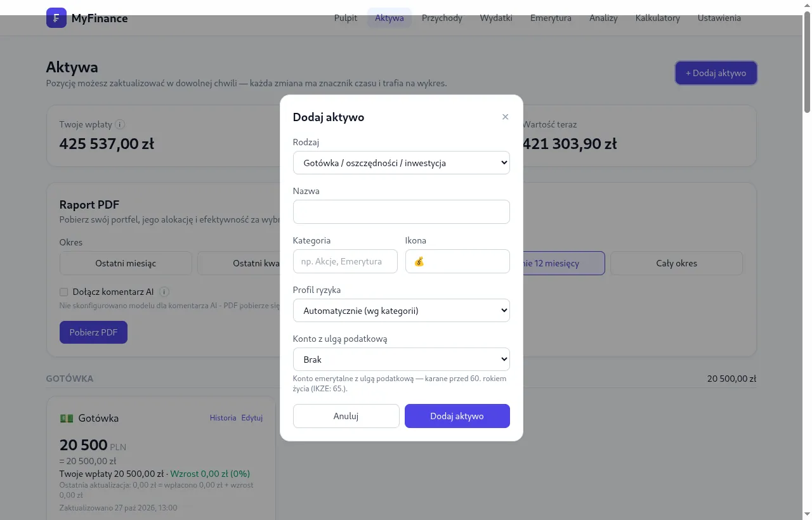Image resolution: width=812 pixels, height=520 pixels.
Task: Click the 421 303,90 zł current value
Action: (x=569, y=144)
